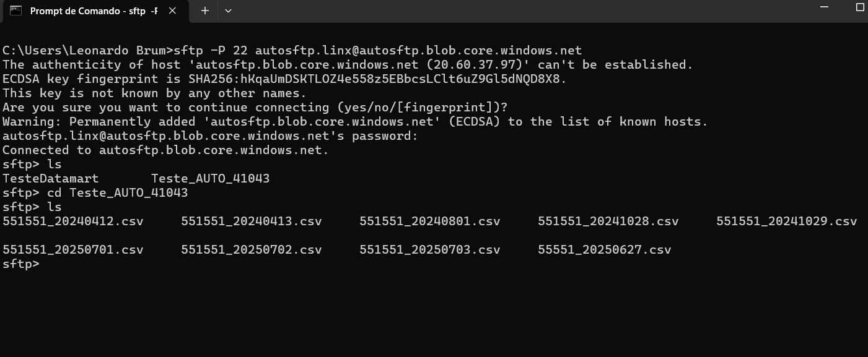Click the file 551551_20241029.csv in the listing
Screen dimensions: 868x357
pos(787,222)
